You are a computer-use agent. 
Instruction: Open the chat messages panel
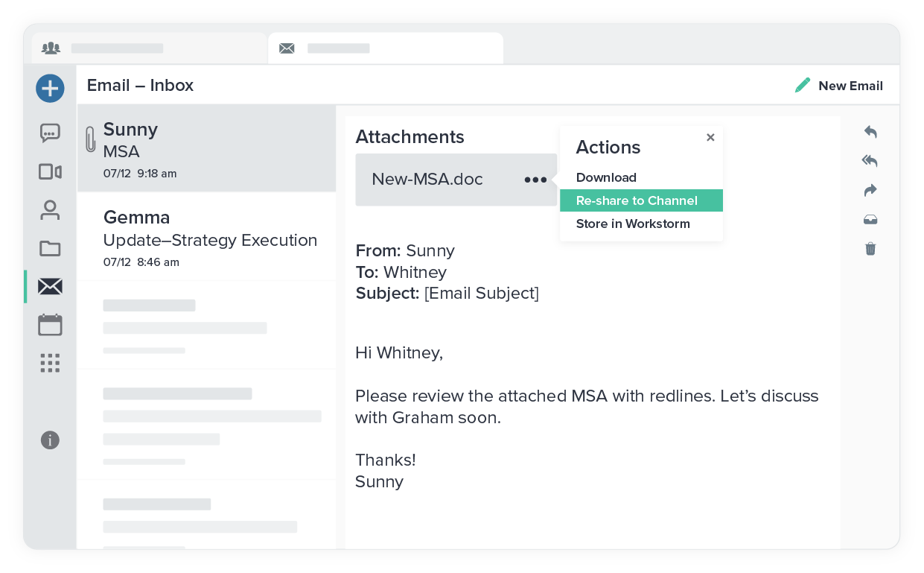pyautogui.click(x=50, y=133)
